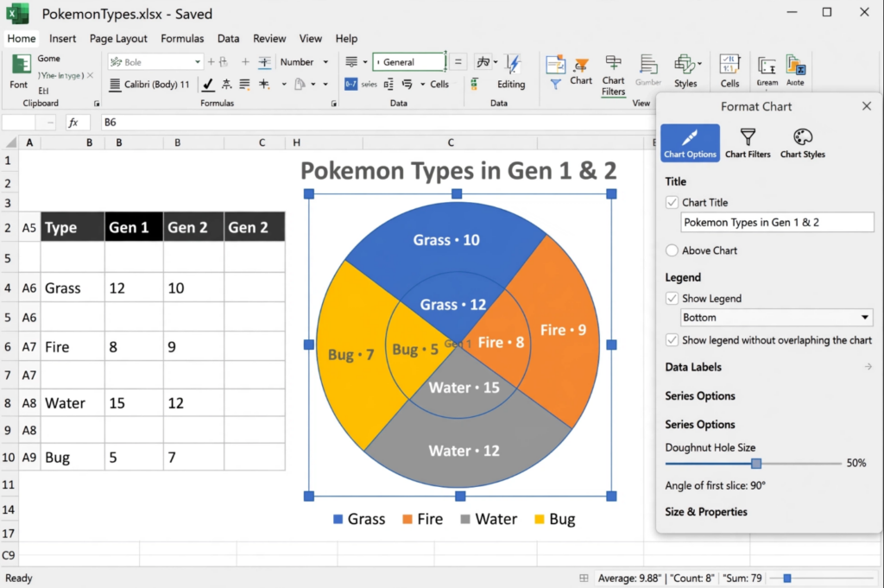This screenshot has height=588, width=884.
Task: Click the Styles ribbon icon
Action: point(685,64)
